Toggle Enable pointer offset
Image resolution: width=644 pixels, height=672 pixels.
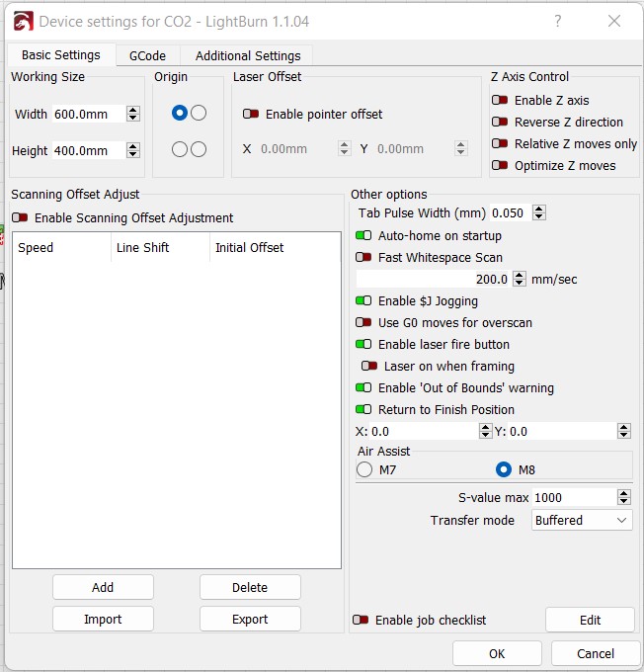tap(251, 114)
